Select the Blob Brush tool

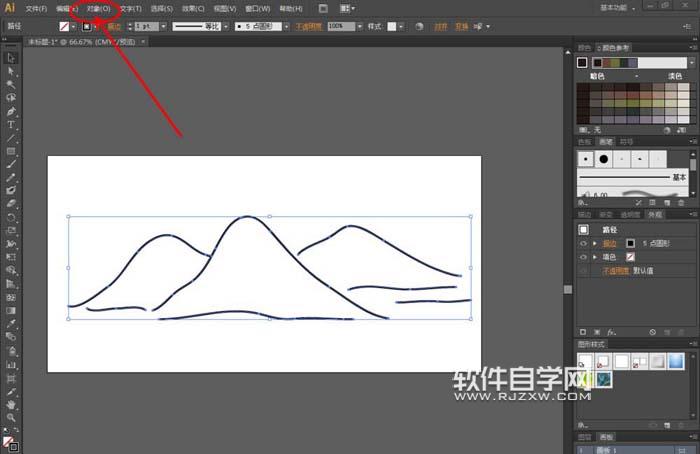[x=11, y=191]
